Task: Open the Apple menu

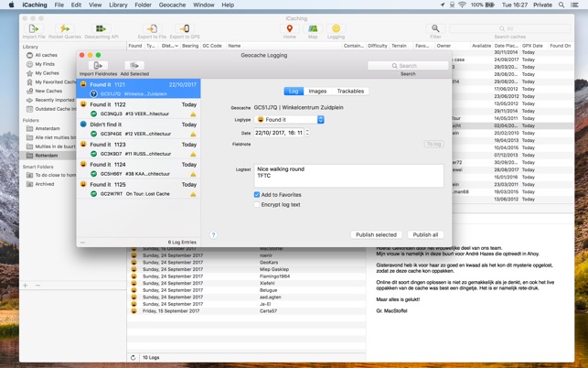Action: [11, 5]
